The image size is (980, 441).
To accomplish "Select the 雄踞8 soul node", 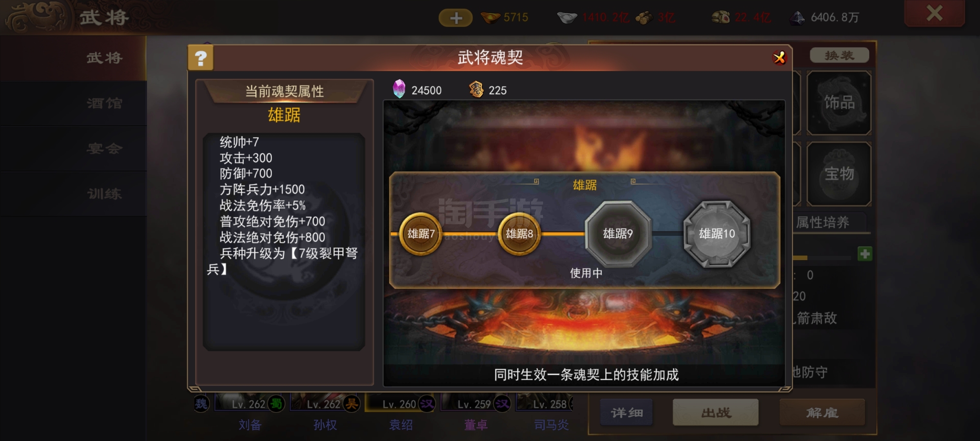I will [519, 234].
